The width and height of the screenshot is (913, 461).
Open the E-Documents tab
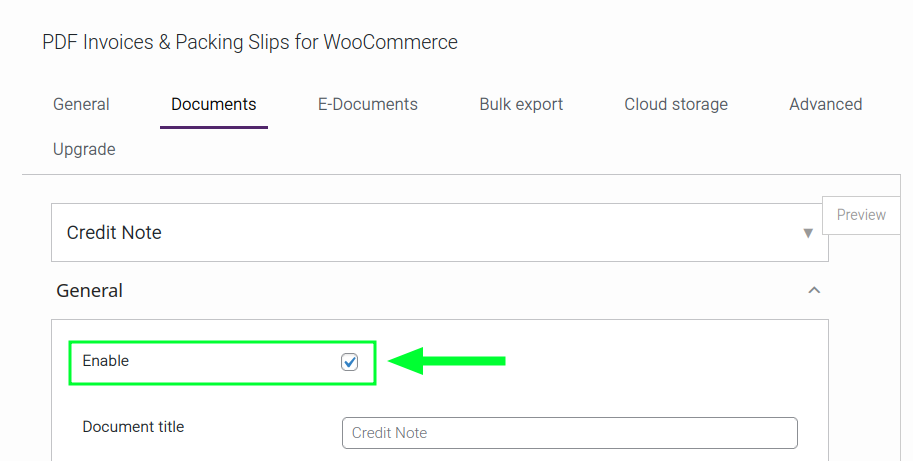(x=367, y=104)
